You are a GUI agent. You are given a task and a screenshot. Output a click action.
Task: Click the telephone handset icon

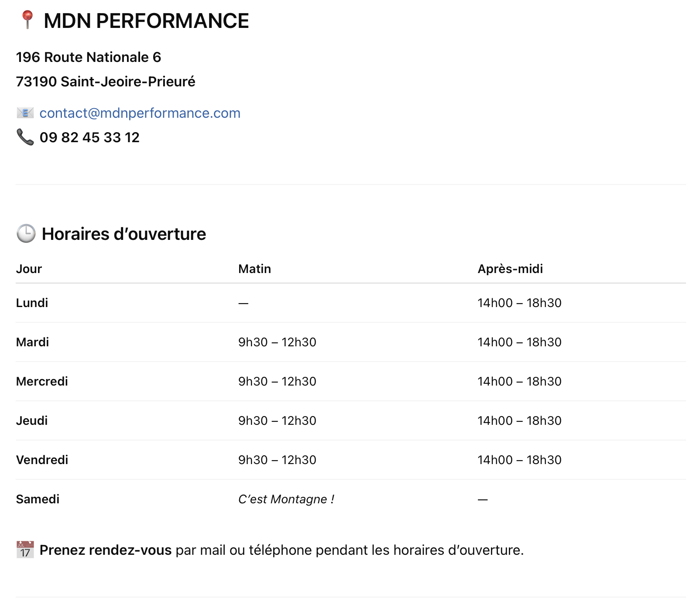tap(25, 137)
